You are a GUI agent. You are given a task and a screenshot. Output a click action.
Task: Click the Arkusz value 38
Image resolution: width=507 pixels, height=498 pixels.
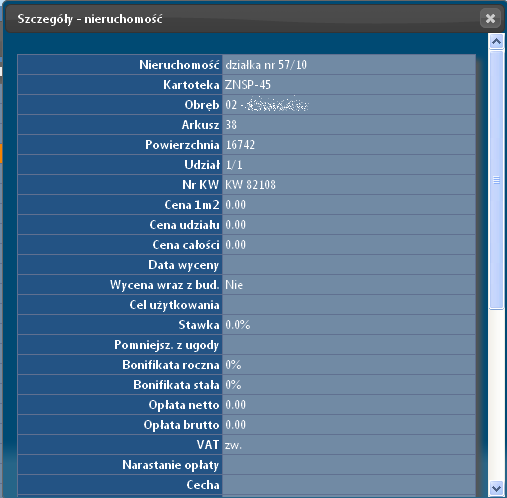231,125
